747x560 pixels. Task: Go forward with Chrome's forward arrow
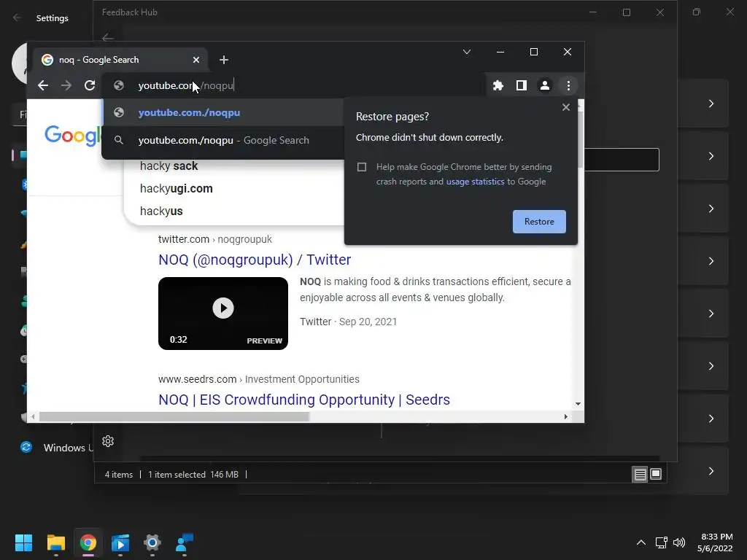pyautogui.click(x=66, y=86)
